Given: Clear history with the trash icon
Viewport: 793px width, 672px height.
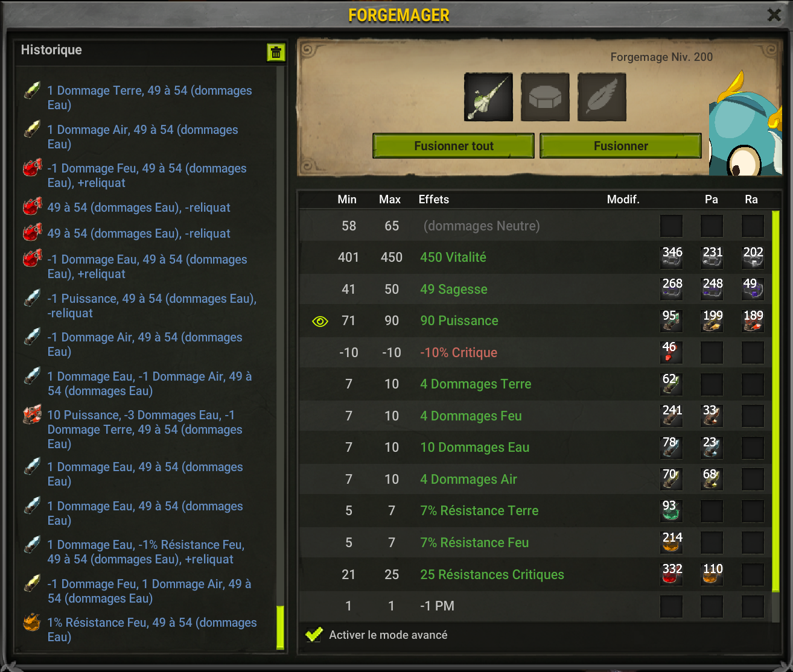Looking at the screenshot, I should point(276,52).
